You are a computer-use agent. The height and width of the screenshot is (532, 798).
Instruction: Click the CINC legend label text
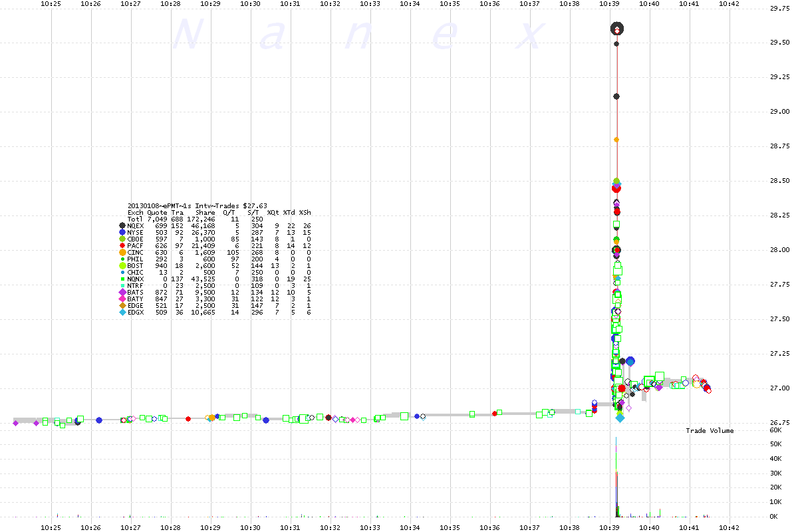[x=135, y=253]
